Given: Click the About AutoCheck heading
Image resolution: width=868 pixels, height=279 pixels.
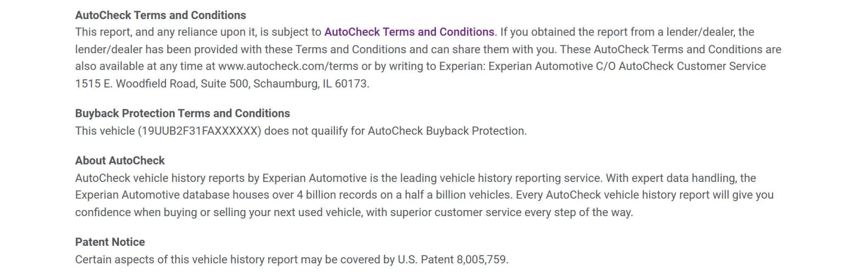Looking at the screenshot, I should pos(120,161).
